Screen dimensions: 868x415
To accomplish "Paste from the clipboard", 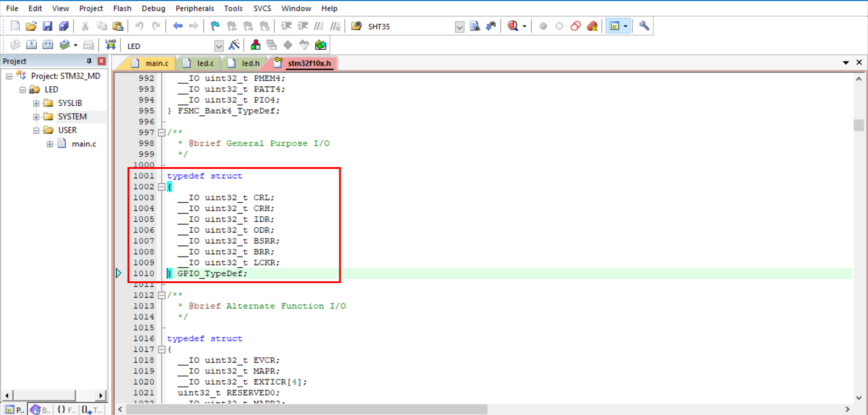I will [x=118, y=26].
